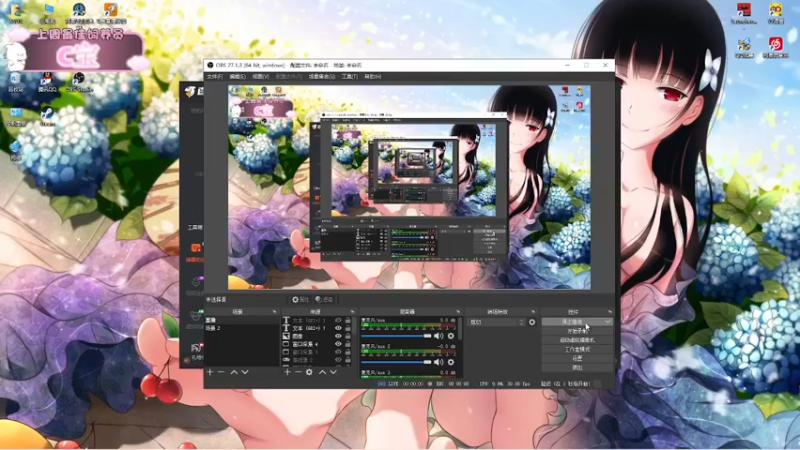Screen dimensions: 800x450
Task: Toggle visibility of the 图像 image source
Action: (x=338, y=336)
